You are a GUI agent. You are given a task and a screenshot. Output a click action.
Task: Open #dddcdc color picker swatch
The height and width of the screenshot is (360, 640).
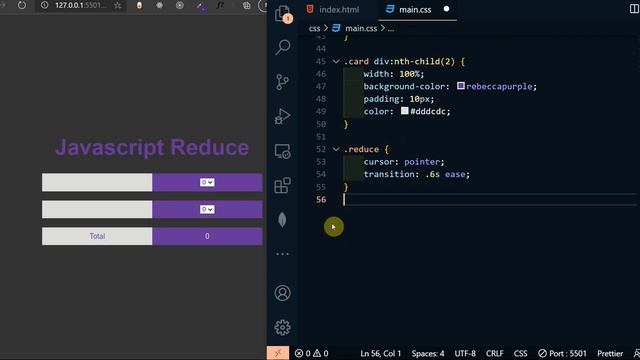404,111
